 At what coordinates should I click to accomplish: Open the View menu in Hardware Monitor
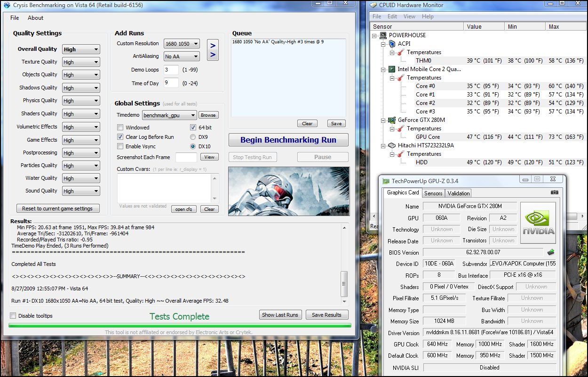pyautogui.click(x=409, y=16)
